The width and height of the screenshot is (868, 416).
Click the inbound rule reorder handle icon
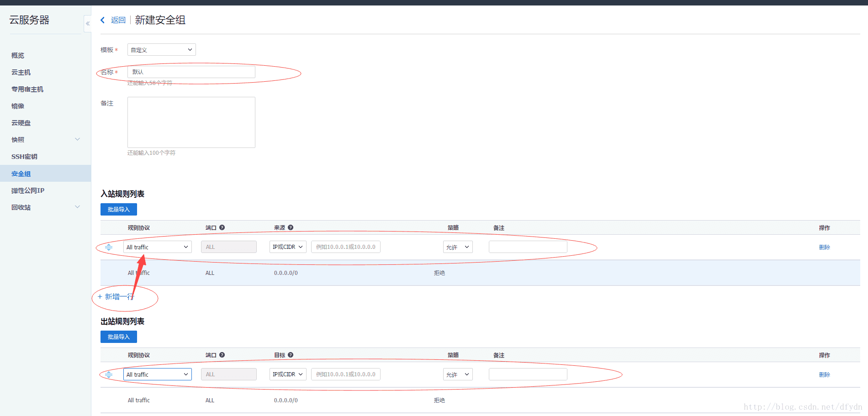(109, 247)
